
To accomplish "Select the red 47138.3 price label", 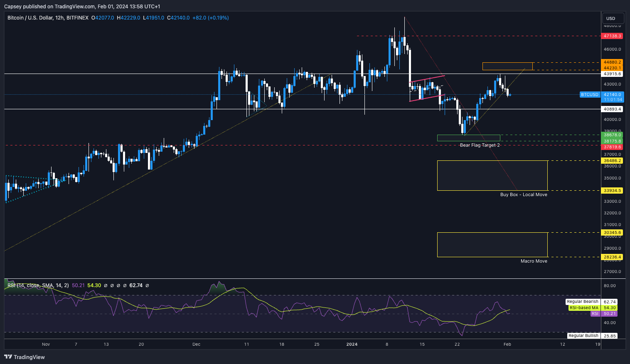I will (612, 36).
